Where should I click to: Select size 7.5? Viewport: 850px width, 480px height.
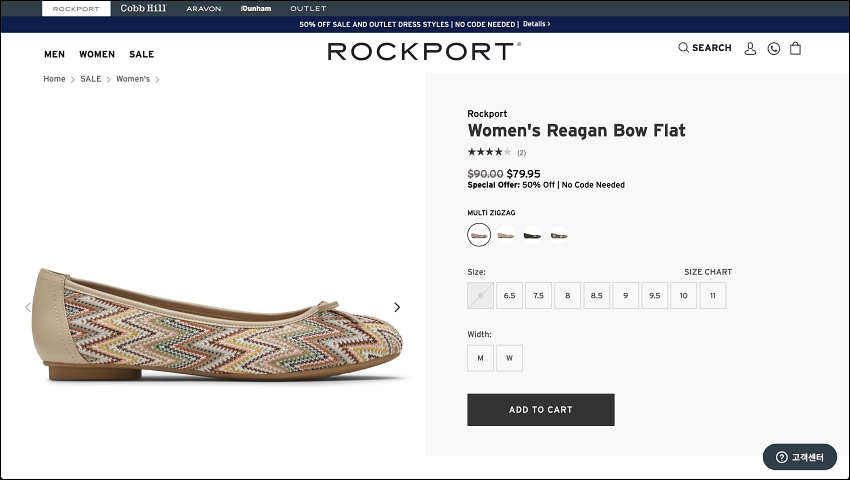pos(538,296)
